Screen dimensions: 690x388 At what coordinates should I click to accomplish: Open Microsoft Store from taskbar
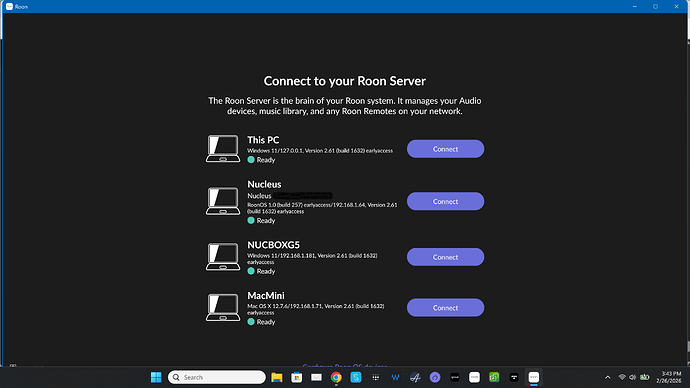tap(297, 377)
